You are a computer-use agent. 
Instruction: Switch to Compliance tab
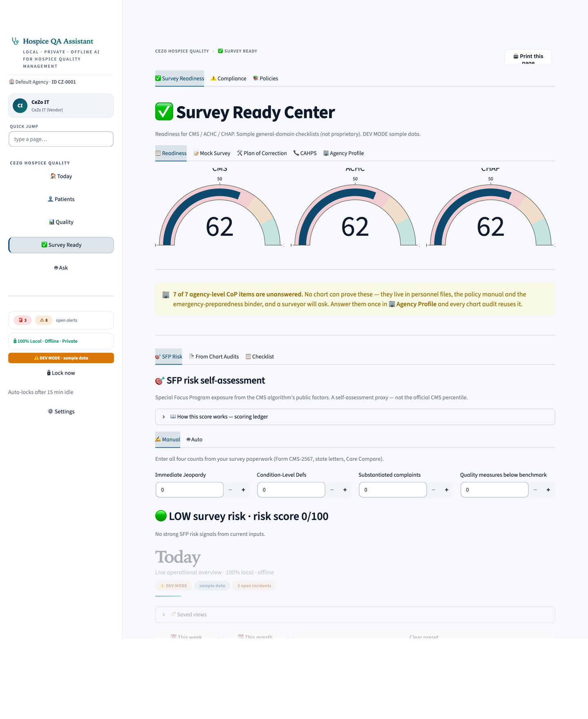[229, 78]
